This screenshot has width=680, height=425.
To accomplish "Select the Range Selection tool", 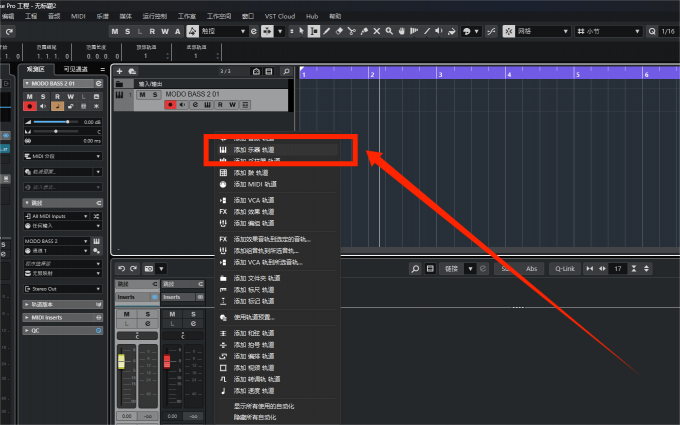I will click(x=314, y=31).
